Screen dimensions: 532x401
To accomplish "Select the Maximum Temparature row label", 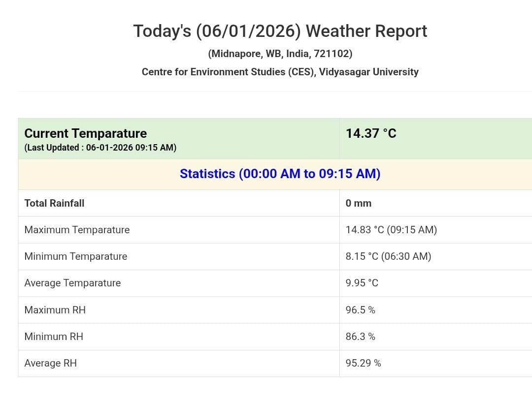I will 77,230.
